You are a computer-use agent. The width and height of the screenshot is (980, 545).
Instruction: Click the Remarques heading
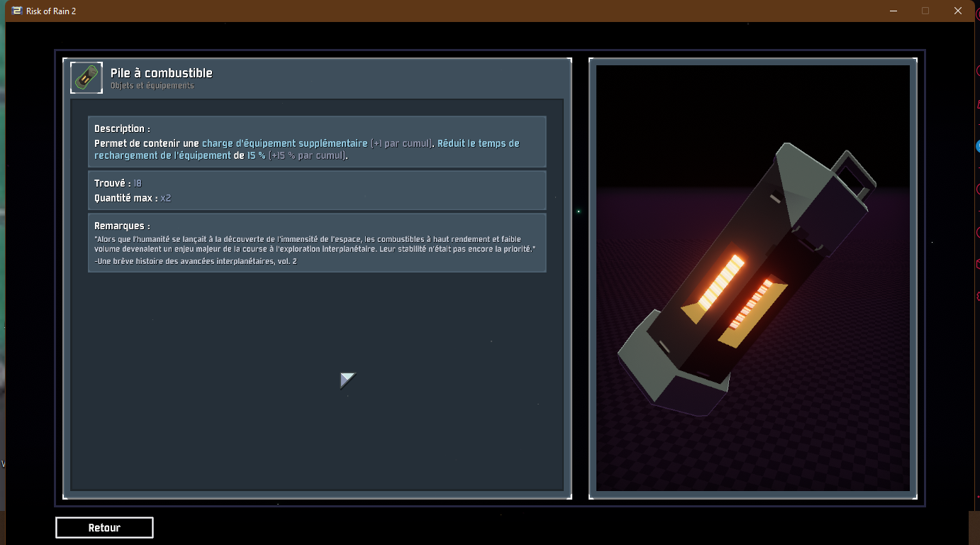[x=122, y=226]
